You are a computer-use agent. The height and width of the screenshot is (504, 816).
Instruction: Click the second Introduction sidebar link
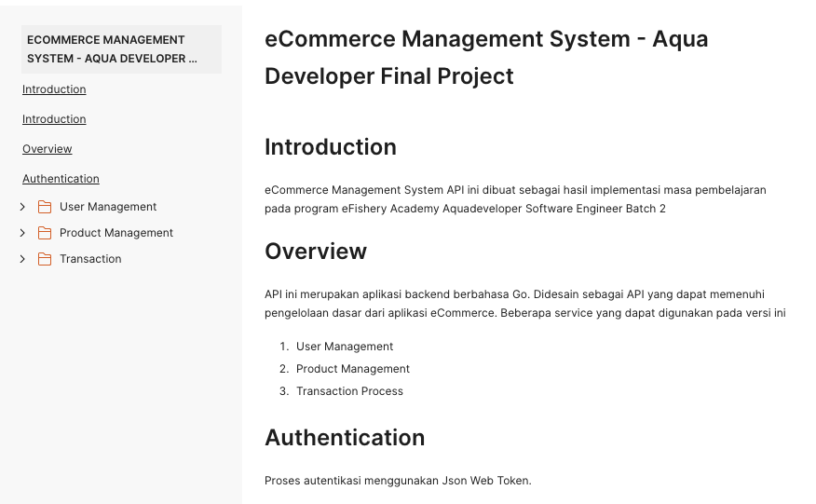click(x=54, y=119)
